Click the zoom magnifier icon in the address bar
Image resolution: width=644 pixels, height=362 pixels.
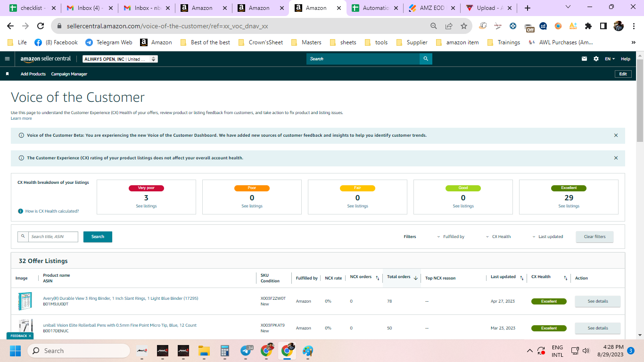[434, 26]
